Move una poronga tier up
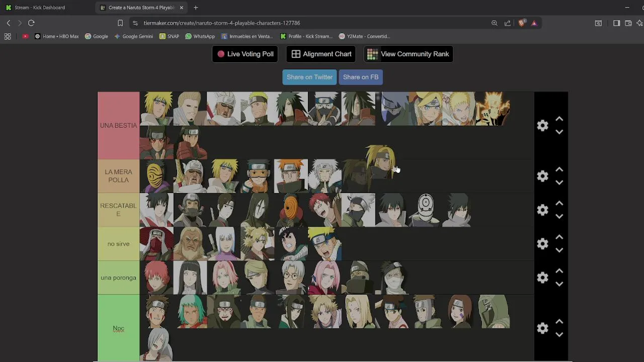This screenshot has width=644, height=362. [559, 271]
